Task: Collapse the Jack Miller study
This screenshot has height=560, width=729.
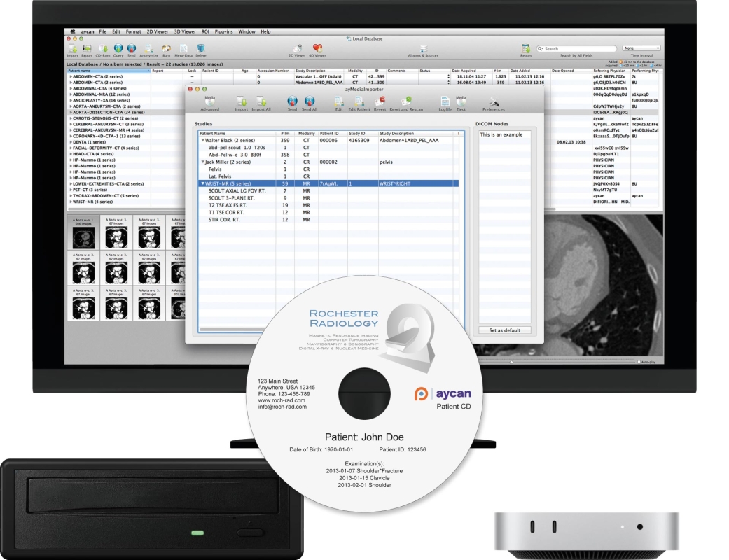Action: click(x=202, y=162)
